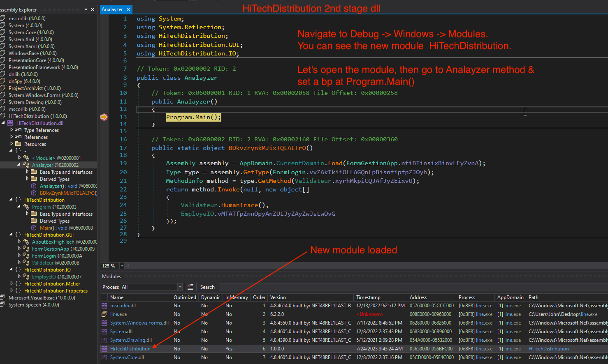Viewport: 608px width, 364px height.
Task: Click path C:\Users\John\Desktop\line.exe cell
Action: coord(563,314)
